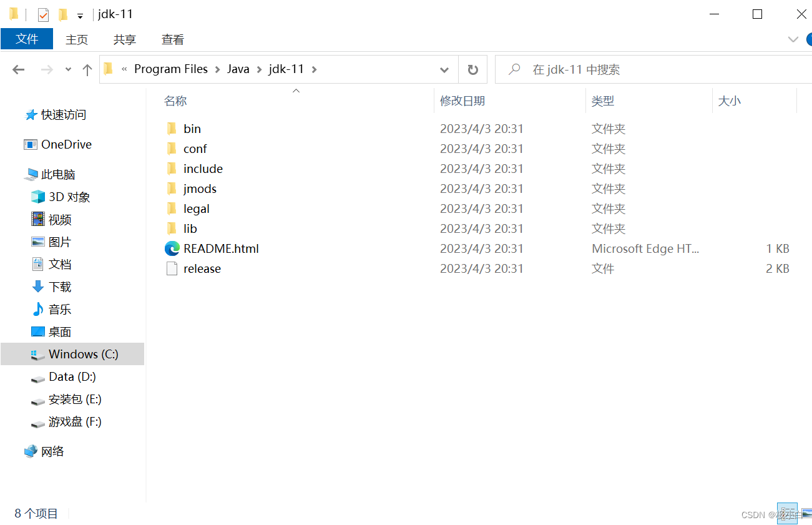
Task: Select the legal folder icon
Action: 172,209
